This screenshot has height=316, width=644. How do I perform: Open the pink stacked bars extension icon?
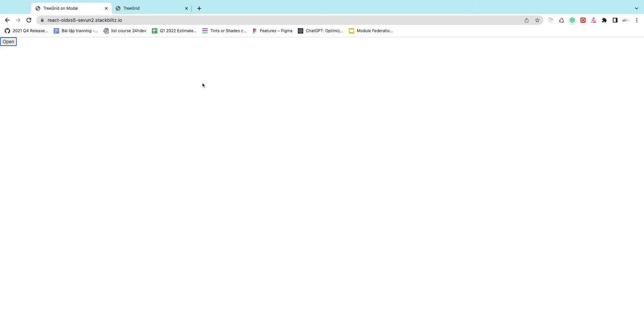[x=594, y=20]
